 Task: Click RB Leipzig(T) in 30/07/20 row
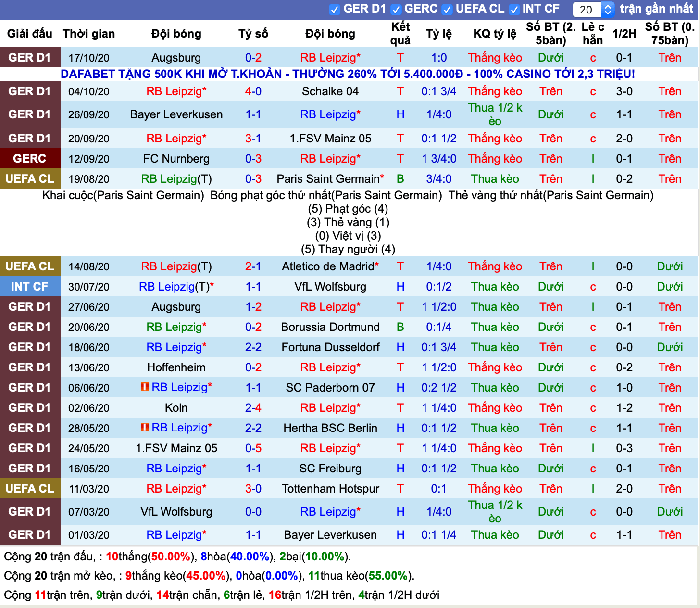(174, 287)
